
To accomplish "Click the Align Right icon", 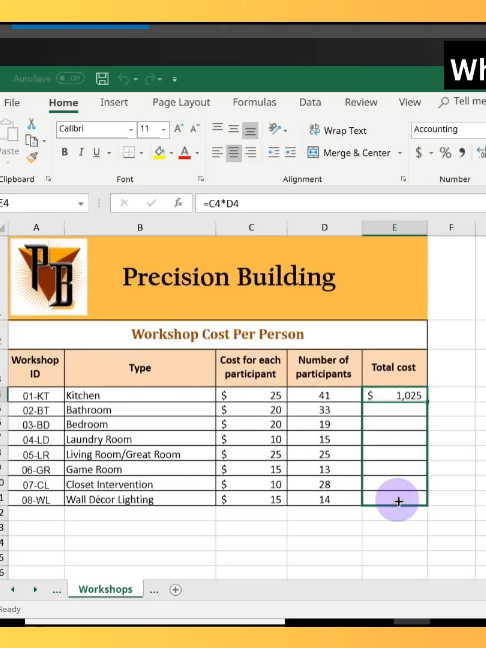I will [250, 152].
